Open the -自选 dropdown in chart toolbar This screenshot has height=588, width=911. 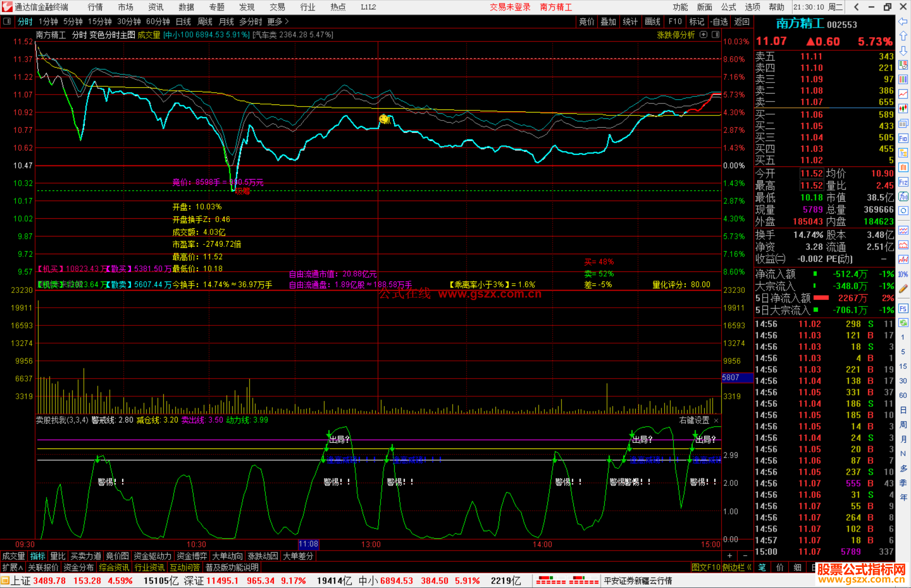719,21
